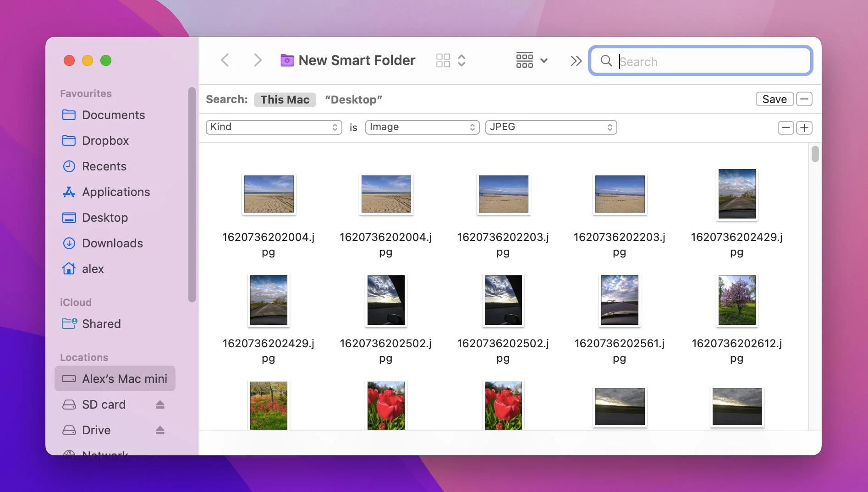Add a new search criterion

[x=804, y=128]
